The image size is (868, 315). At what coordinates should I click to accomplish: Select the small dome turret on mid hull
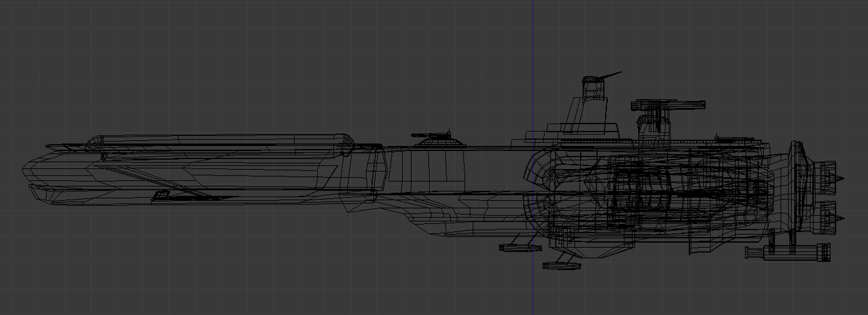[437, 138]
